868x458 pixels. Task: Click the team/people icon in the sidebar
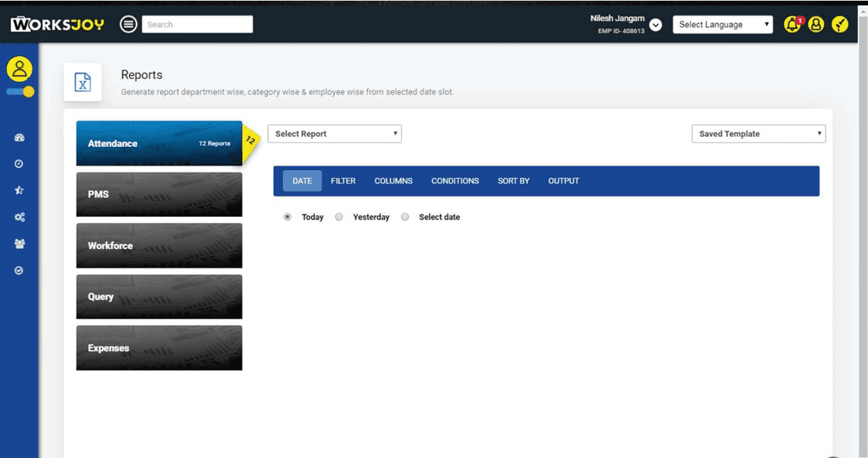19,243
